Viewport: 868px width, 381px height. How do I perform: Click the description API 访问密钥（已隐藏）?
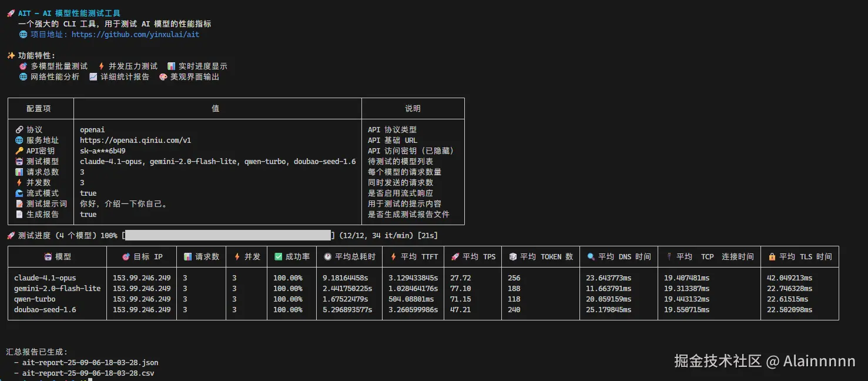411,151
